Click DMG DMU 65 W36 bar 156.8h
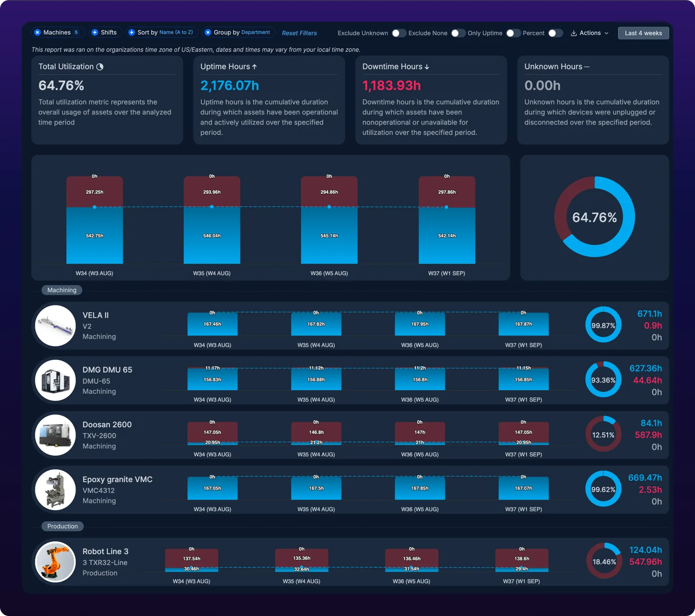 (x=420, y=380)
